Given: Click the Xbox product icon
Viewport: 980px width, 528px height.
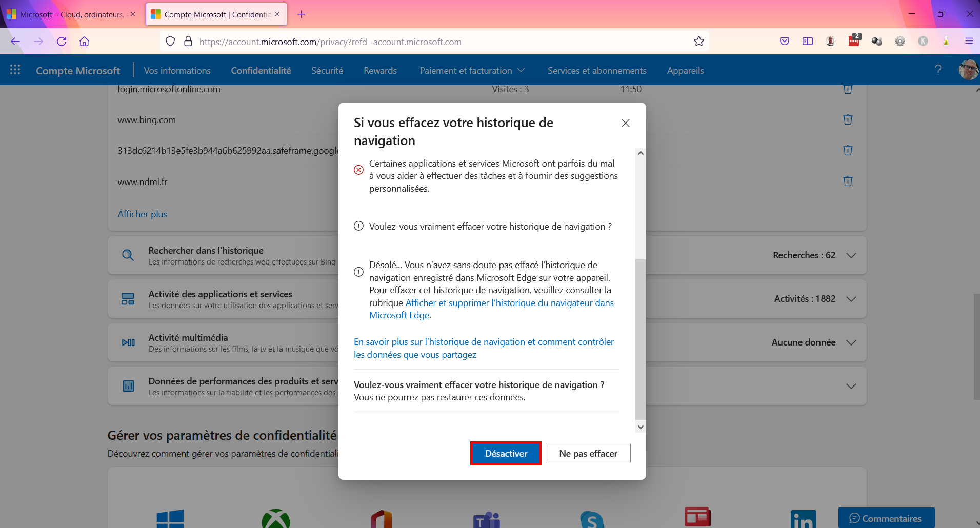Looking at the screenshot, I should pyautogui.click(x=276, y=519).
